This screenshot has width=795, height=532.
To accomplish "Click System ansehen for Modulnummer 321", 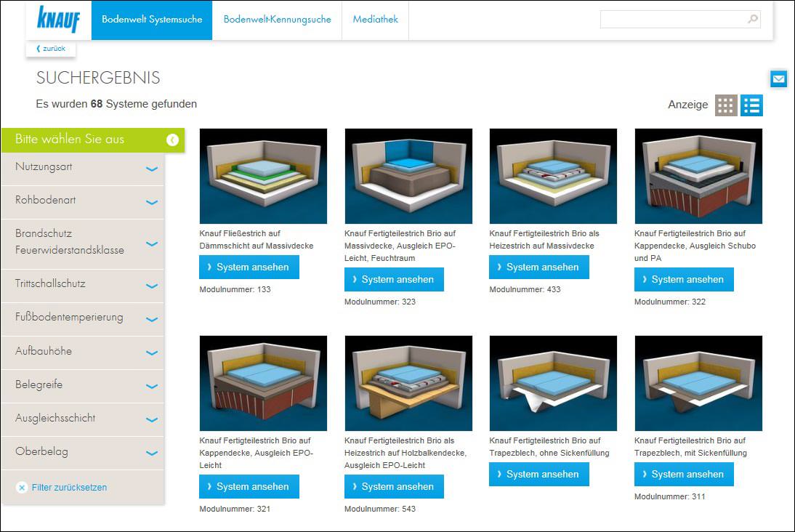I will 249,486.
